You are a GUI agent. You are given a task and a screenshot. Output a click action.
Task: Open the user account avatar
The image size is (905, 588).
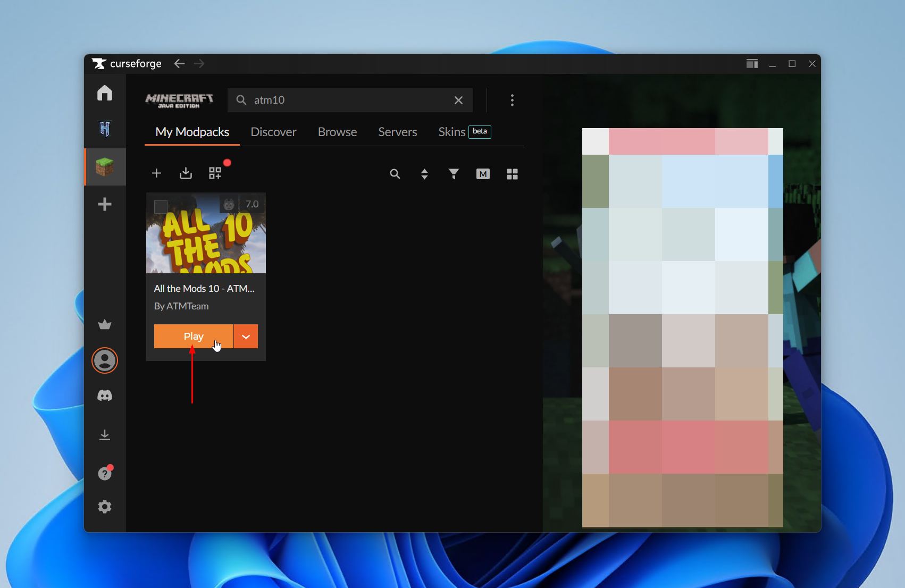105,360
